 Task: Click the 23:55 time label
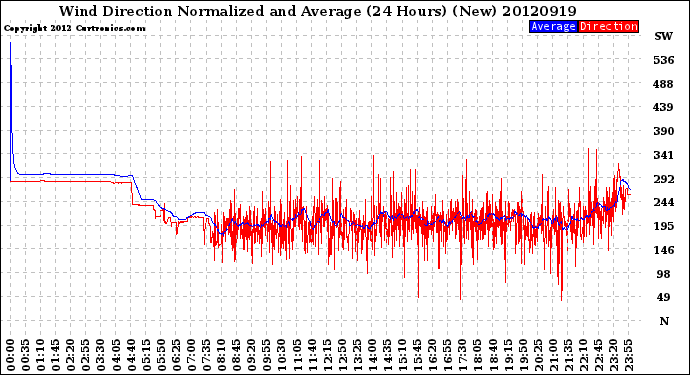click(x=628, y=355)
